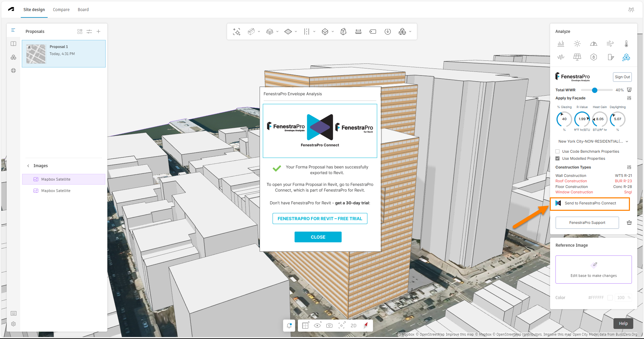Select the floor stack tool
644x339 pixels.
click(270, 32)
